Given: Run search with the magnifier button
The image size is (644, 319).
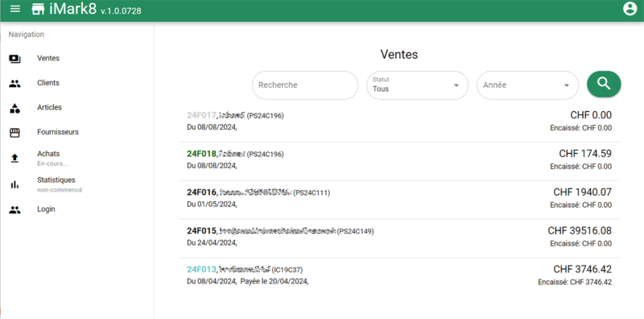Looking at the screenshot, I should (604, 84).
